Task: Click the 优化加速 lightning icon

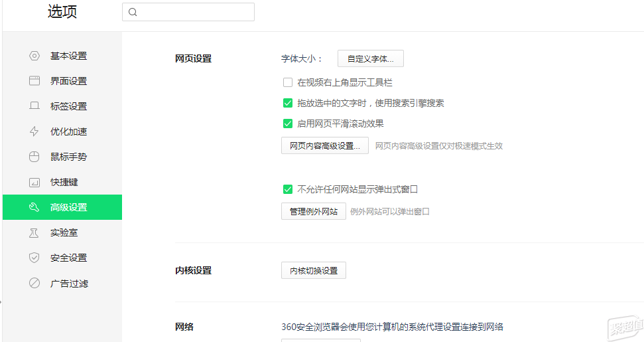Action: point(34,131)
